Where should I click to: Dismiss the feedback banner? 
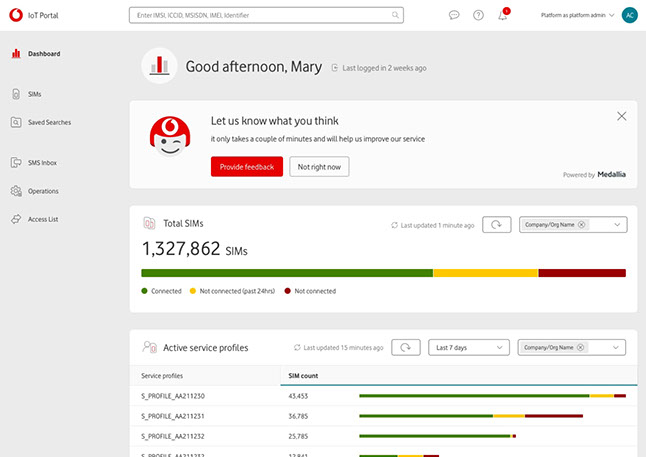coord(621,116)
